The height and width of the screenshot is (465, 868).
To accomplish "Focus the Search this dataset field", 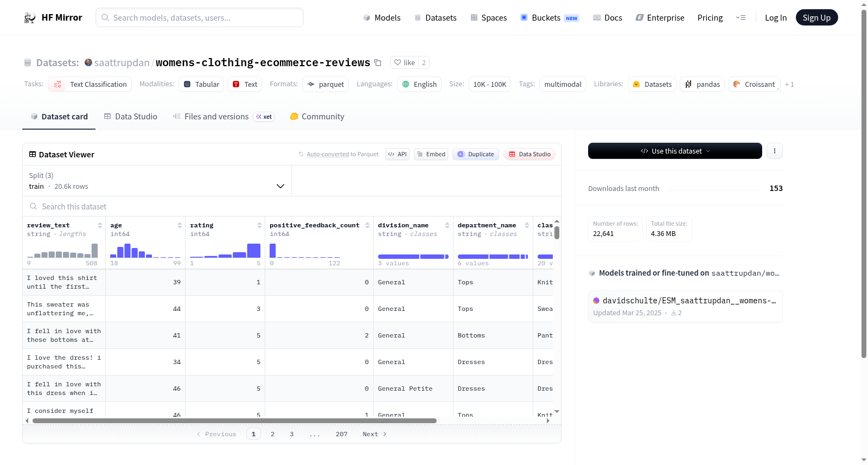I will tap(292, 207).
